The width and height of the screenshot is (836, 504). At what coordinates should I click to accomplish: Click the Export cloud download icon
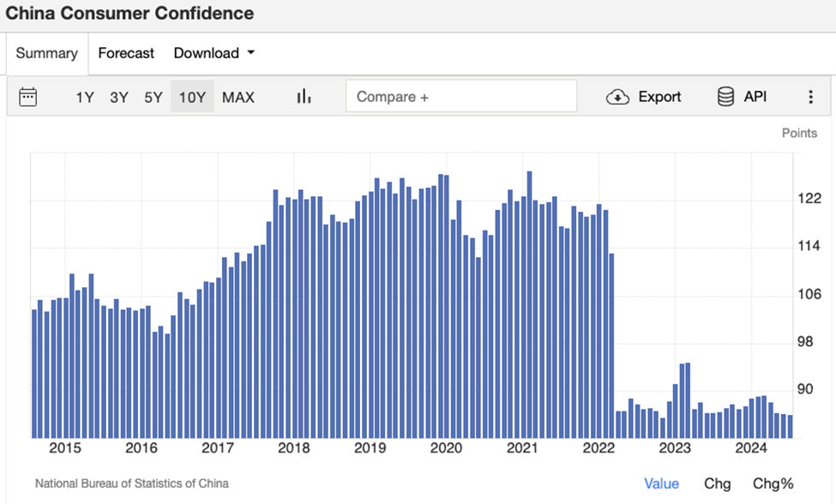coord(617,97)
